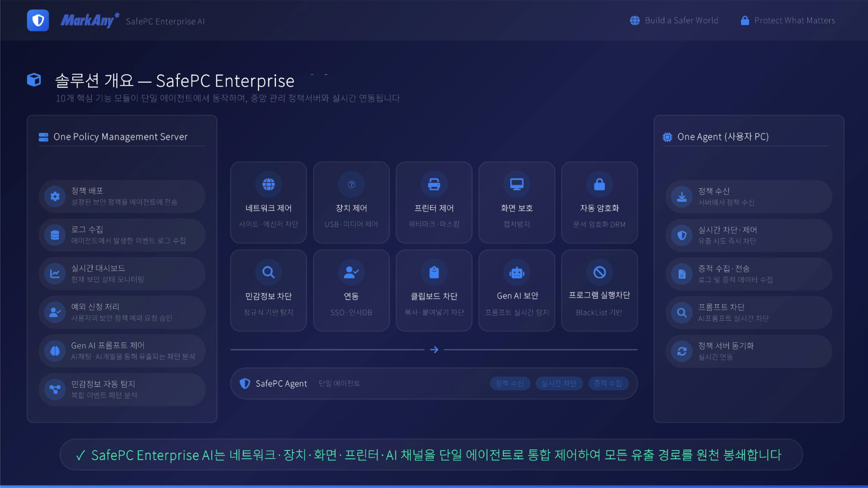Click the user-check icon in 예외 신청 처리 row

[x=55, y=312]
